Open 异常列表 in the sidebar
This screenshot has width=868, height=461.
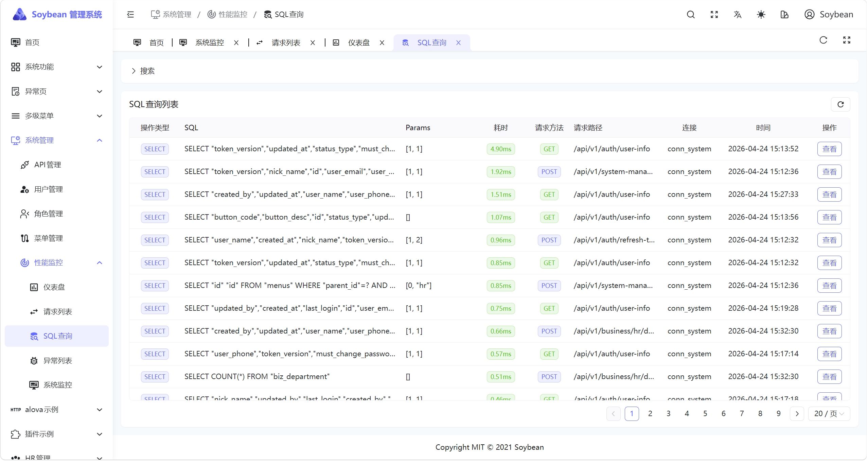pos(57,361)
